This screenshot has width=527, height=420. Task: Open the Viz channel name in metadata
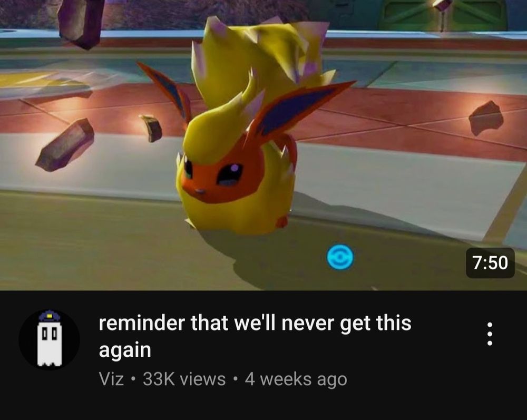tap(112, 379)
